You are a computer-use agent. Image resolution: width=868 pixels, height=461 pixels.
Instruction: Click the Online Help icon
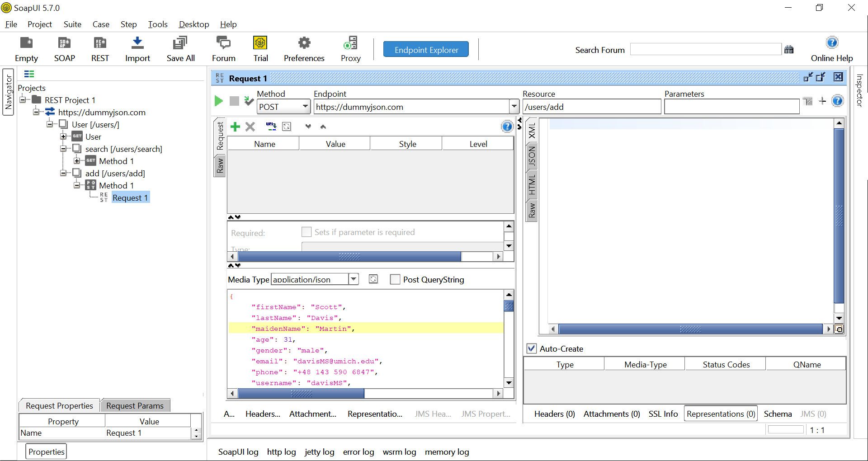click(x=831, y=43)
